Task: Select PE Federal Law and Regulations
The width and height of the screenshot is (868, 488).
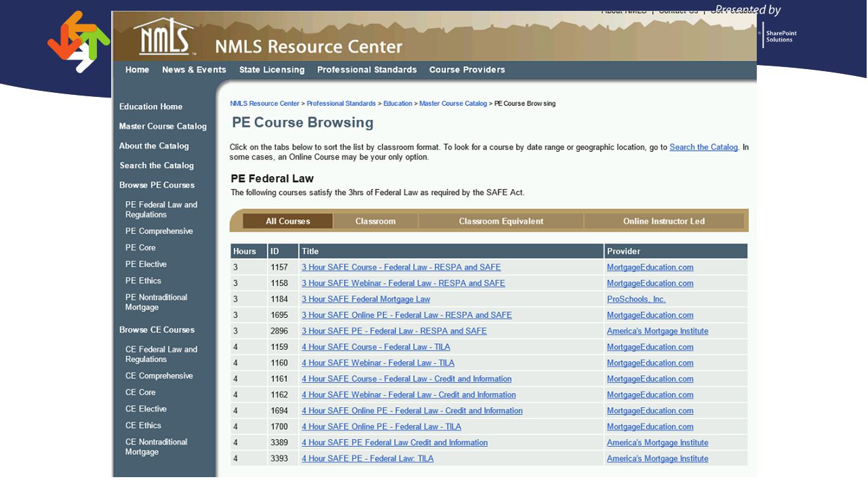Action: 161,209
